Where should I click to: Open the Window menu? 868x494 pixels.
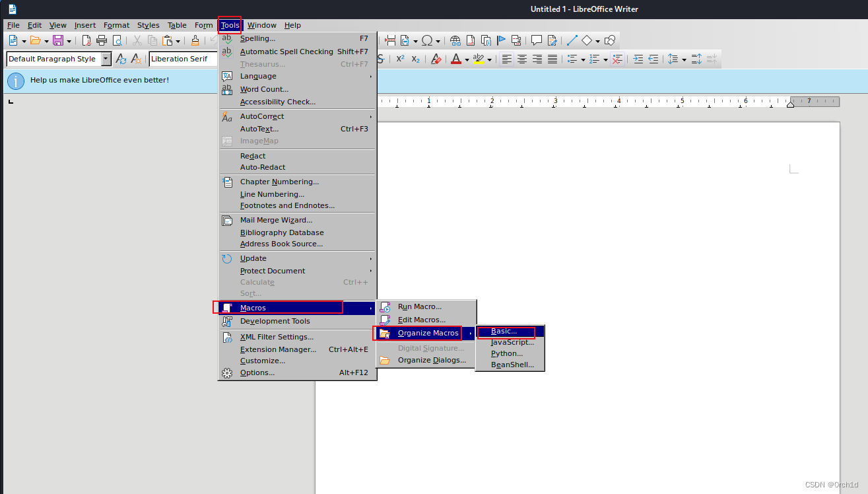coord(262,25)
